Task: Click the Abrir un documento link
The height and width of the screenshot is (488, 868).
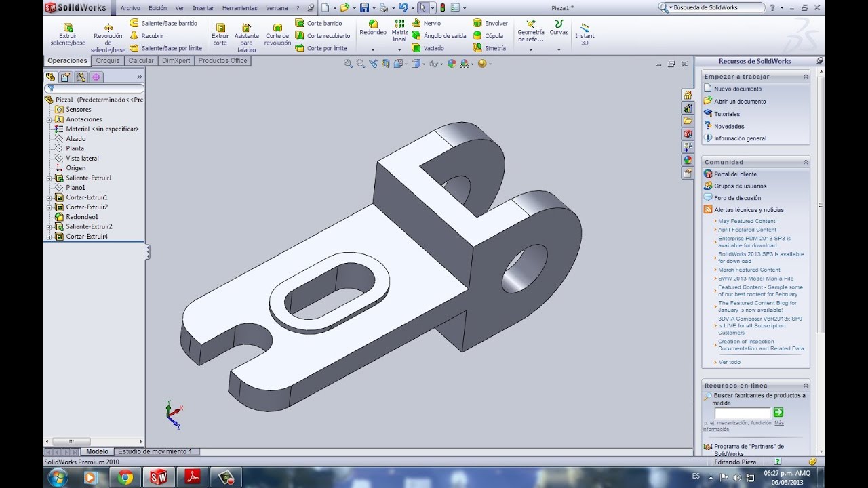Action: tap(740, 102)
